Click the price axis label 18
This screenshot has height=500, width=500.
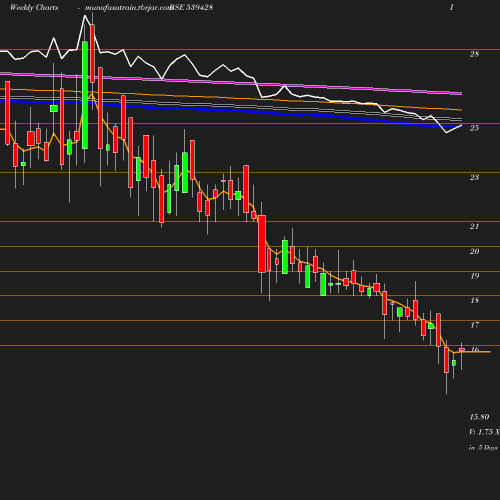474,300
